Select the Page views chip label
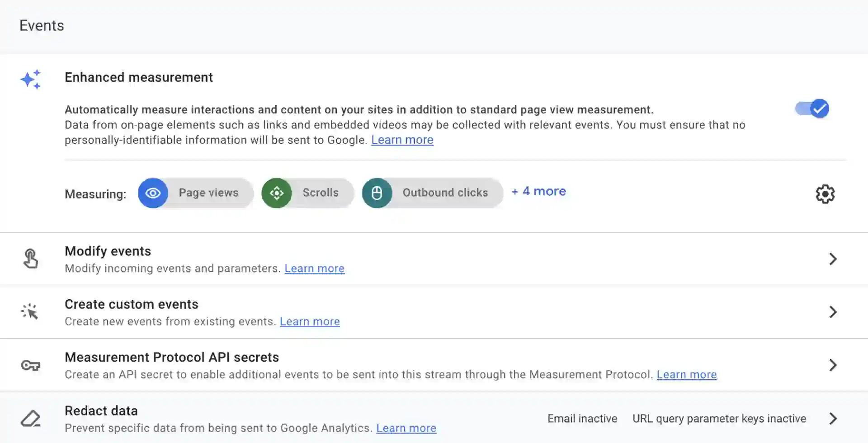The height and width of the screenshot is (443, 868). 208,193
